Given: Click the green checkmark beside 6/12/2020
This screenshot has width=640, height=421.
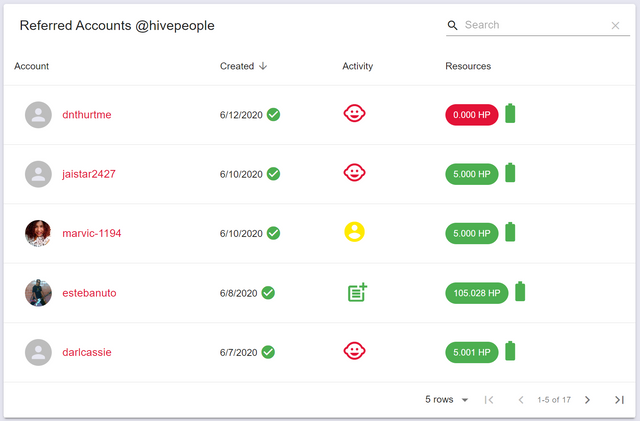Looking at the screenshot, I should click(273, 114).
